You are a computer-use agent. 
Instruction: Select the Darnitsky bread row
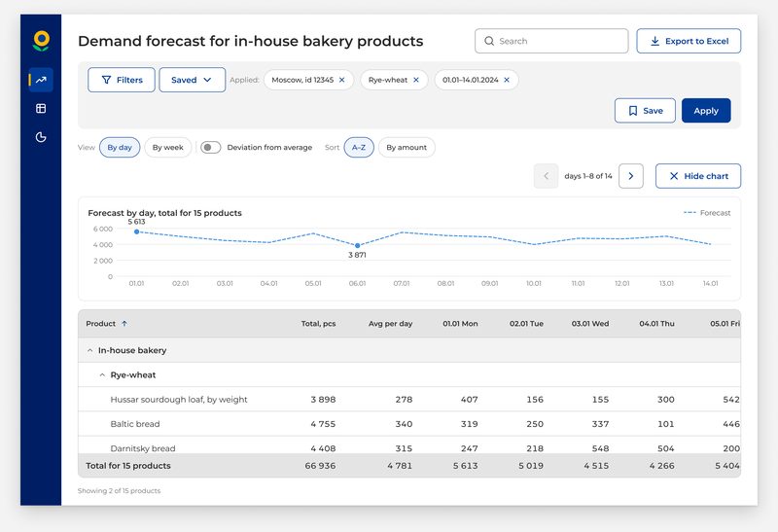coord(409,445)
